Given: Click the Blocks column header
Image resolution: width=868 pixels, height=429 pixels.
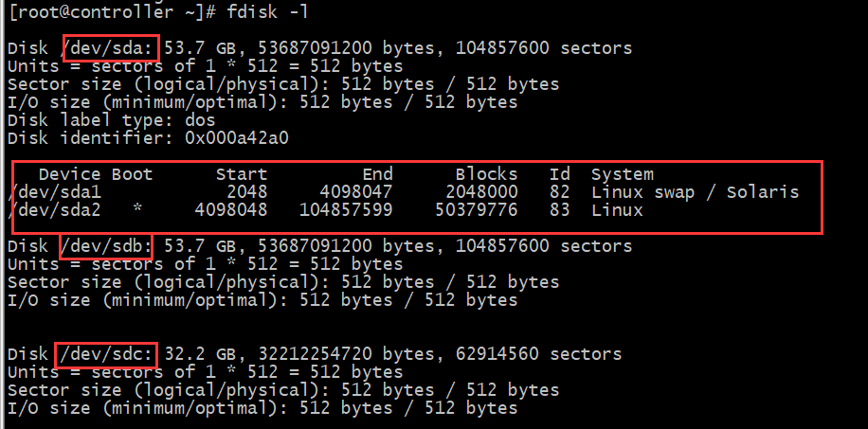Looking at the screenshot, I should point(486,174).
